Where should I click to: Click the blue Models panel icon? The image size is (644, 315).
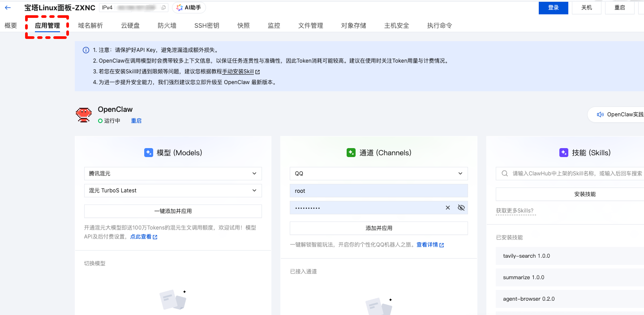click(149, 153)
